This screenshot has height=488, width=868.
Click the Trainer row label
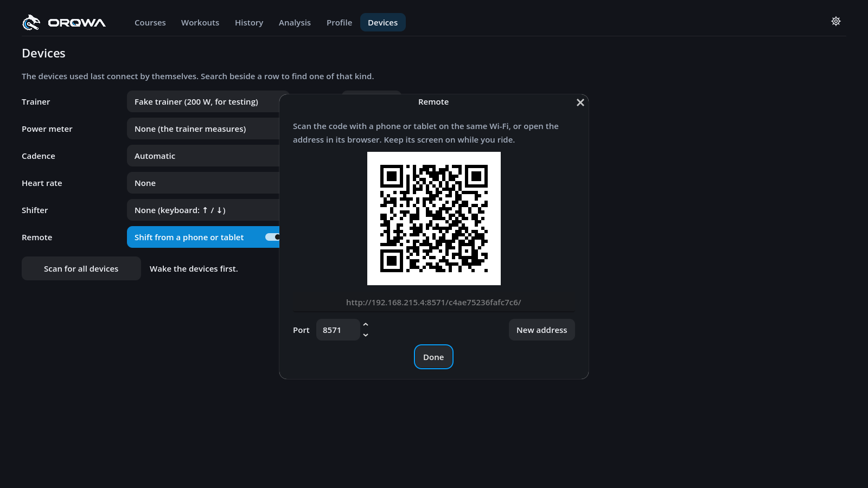[x=36, y=102]
